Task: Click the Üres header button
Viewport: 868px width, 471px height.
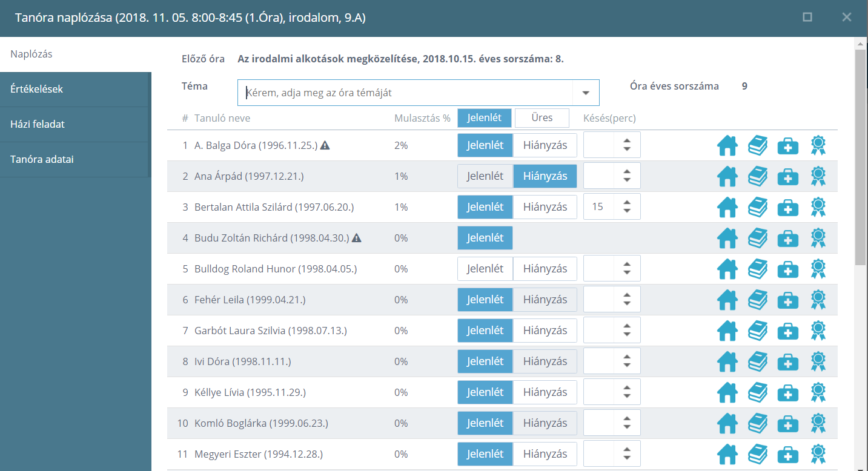Action: (x=542, y=117)
